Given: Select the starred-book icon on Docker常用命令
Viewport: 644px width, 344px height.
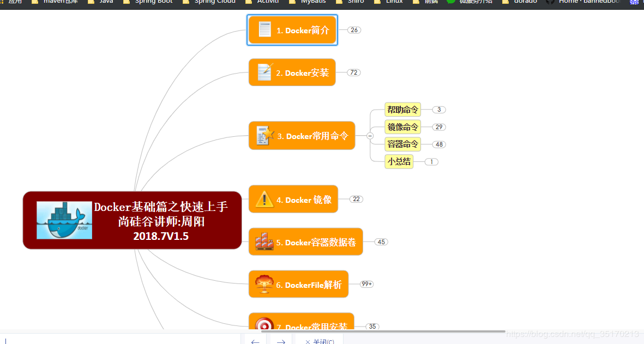Looking at the screenshot, I should tap(264, 135).
